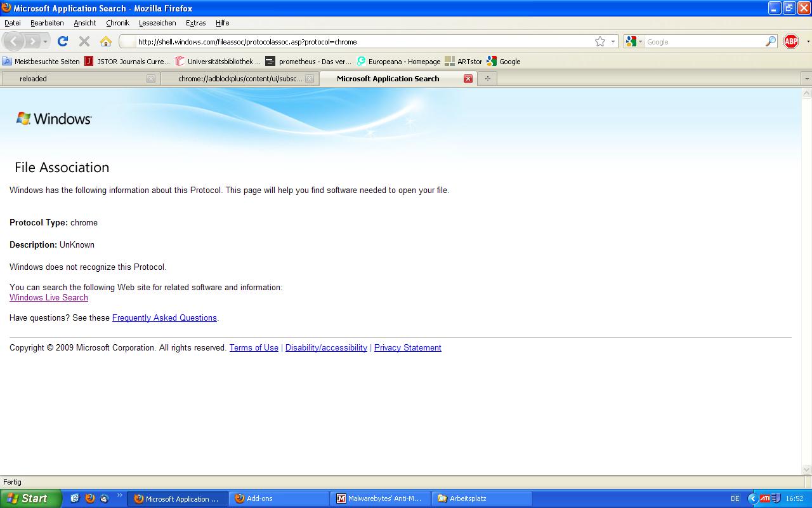Close the Microsoft Application Search tab

click(x=468, y=79)
